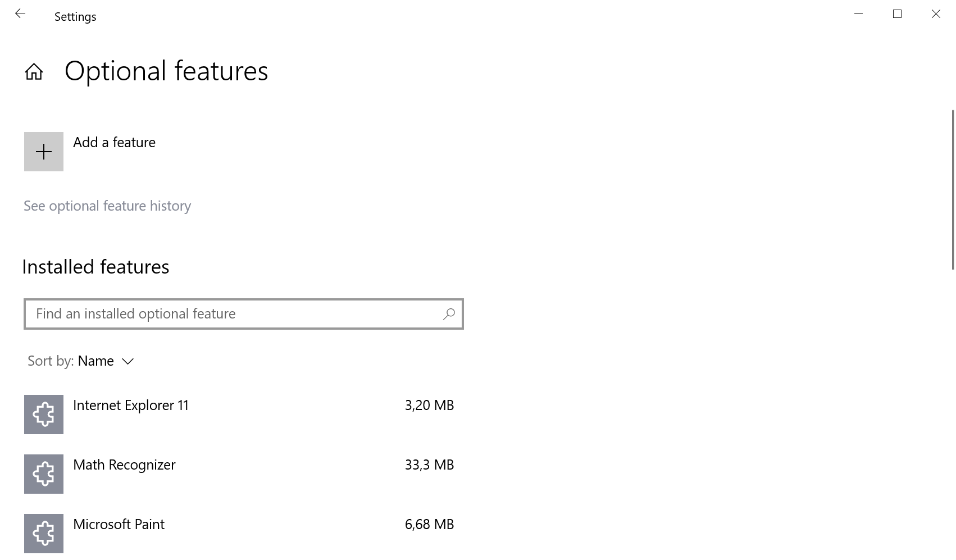Click the magnifier icon in the search box

(449, 314)
